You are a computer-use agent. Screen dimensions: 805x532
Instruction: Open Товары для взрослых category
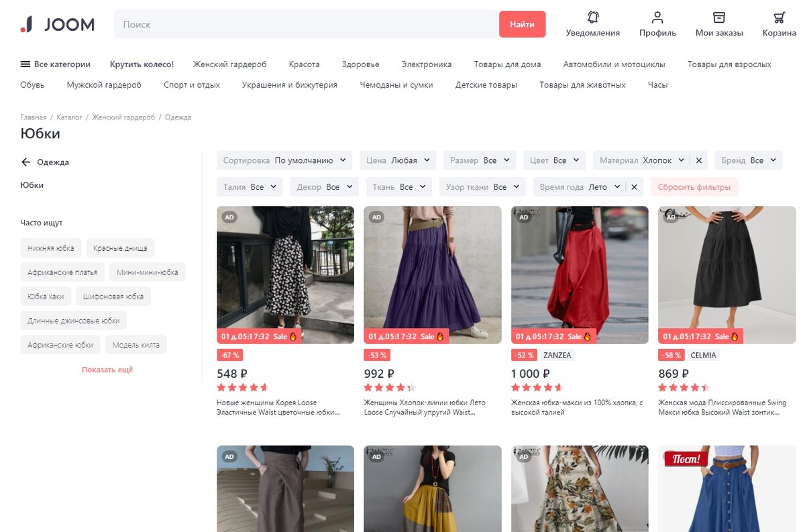(x=729, y=64)
